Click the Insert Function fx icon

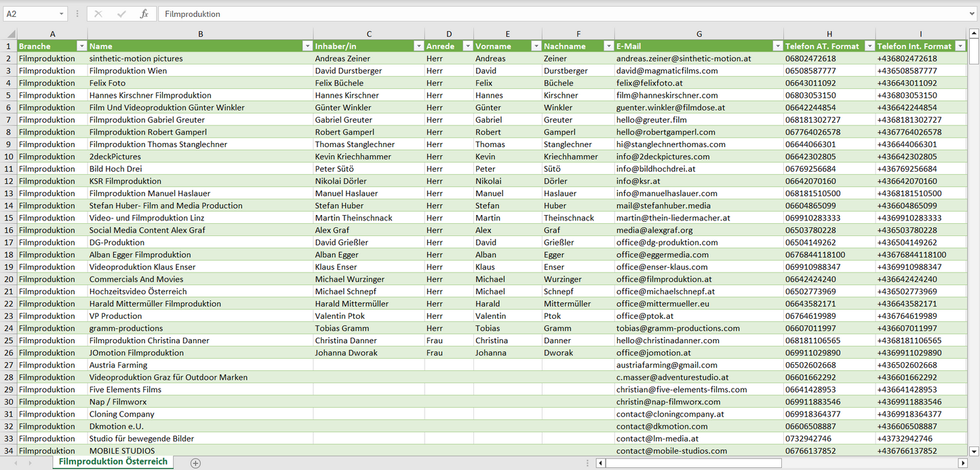(x=144, y=14)
